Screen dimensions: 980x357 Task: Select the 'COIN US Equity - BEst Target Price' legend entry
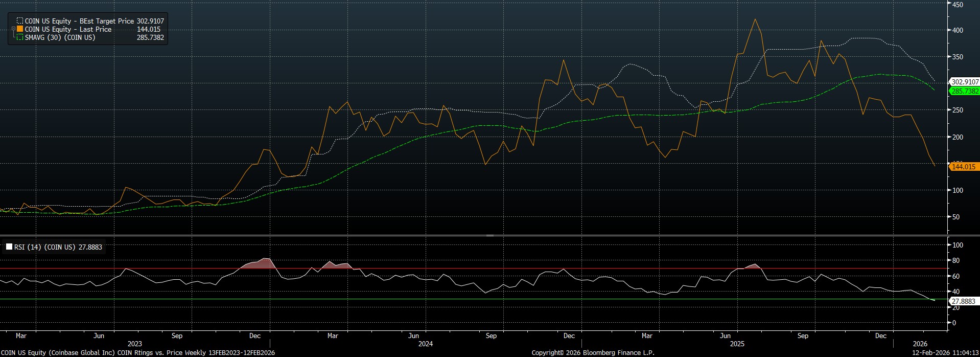pyautogui.click(x=80, y=21)
